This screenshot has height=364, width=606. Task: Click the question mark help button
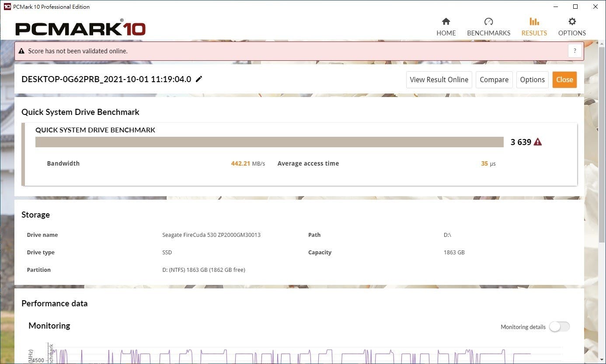[x=575, y=51]
